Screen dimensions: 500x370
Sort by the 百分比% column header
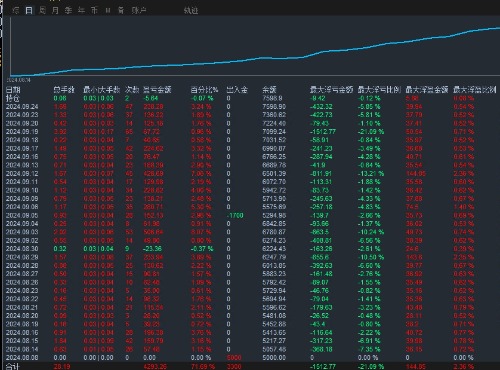tap(204, 90)
